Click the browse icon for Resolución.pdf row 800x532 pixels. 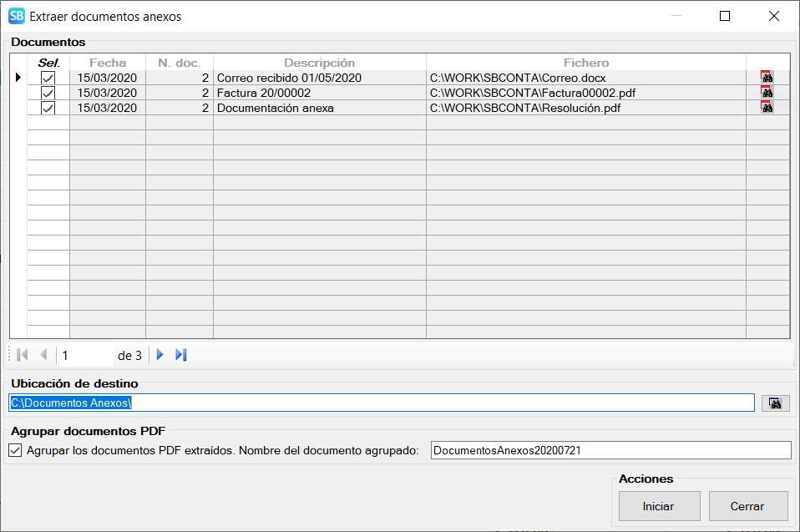point(767,107)
